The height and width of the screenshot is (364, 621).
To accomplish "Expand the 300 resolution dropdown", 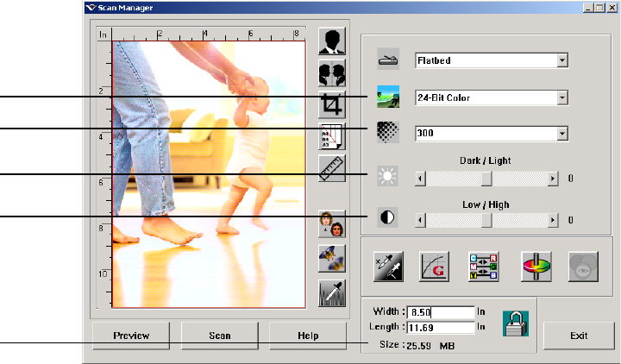I will pyautogui.click(x=561, y=134).
